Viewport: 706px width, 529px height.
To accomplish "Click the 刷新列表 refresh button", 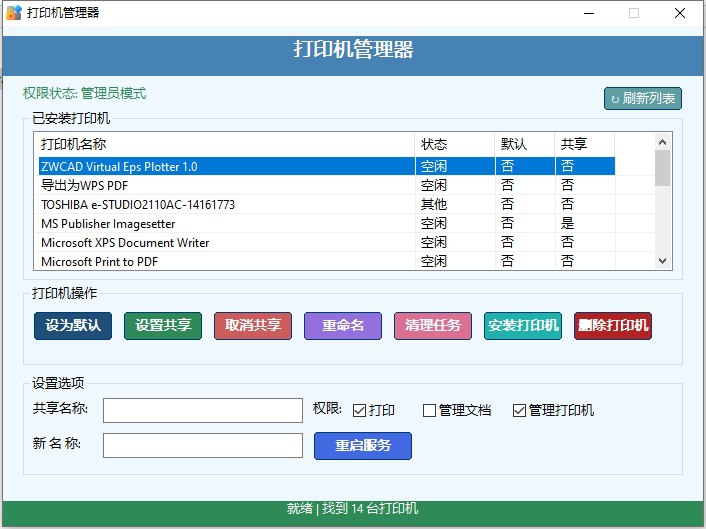I will [643, 98].
